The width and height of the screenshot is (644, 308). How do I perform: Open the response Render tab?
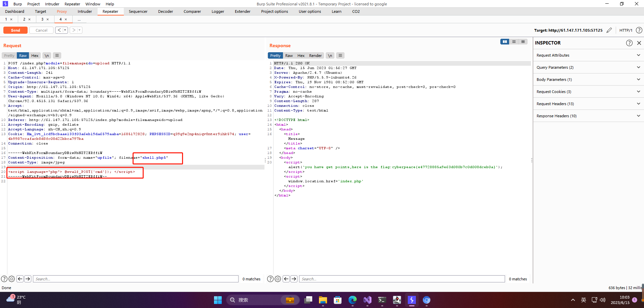pyautogui.click(x=316, y=56)
